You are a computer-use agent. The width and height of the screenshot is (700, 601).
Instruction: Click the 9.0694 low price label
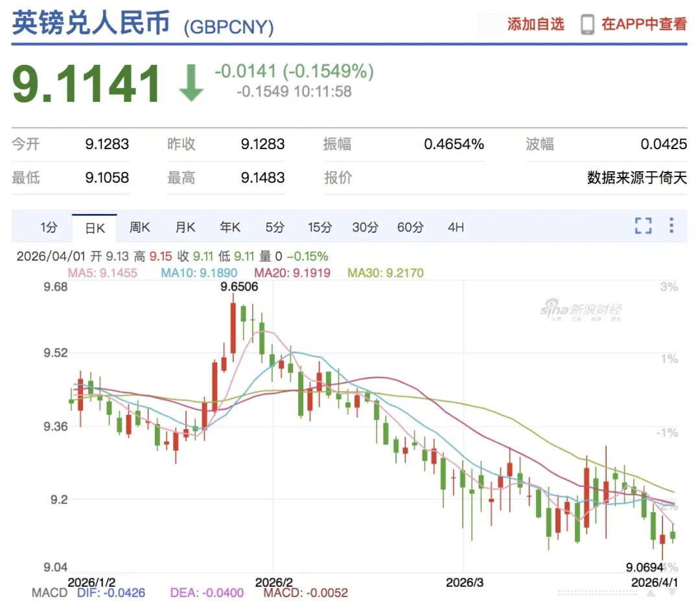644,567
